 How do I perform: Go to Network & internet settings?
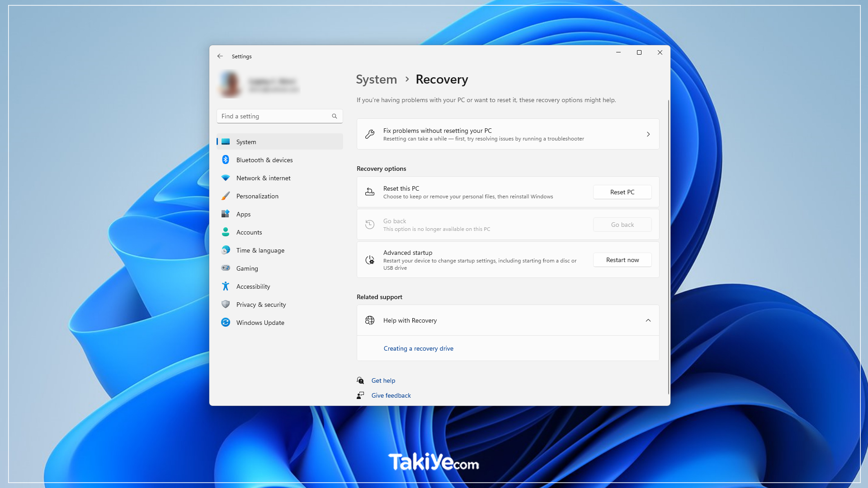point(280,178)
